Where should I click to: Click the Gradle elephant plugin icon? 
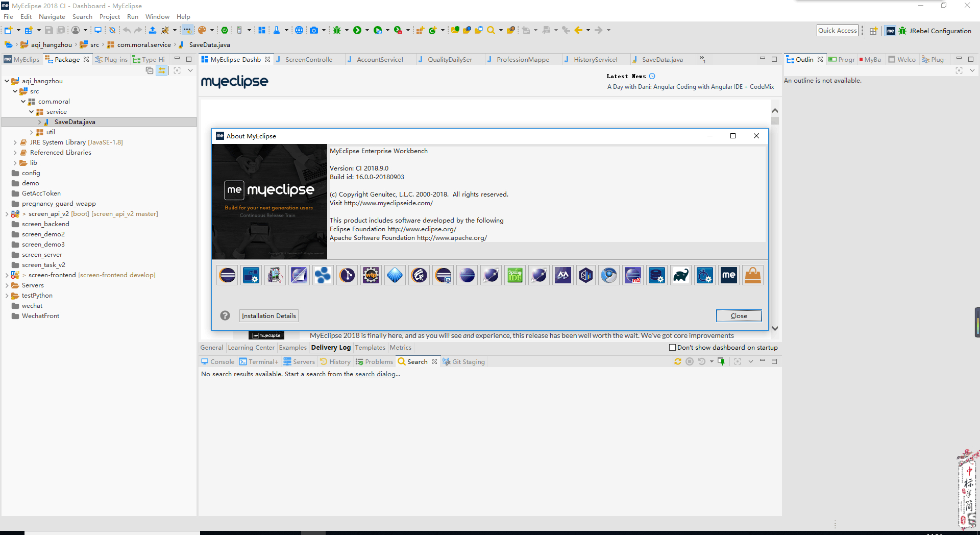coord(681,276)
